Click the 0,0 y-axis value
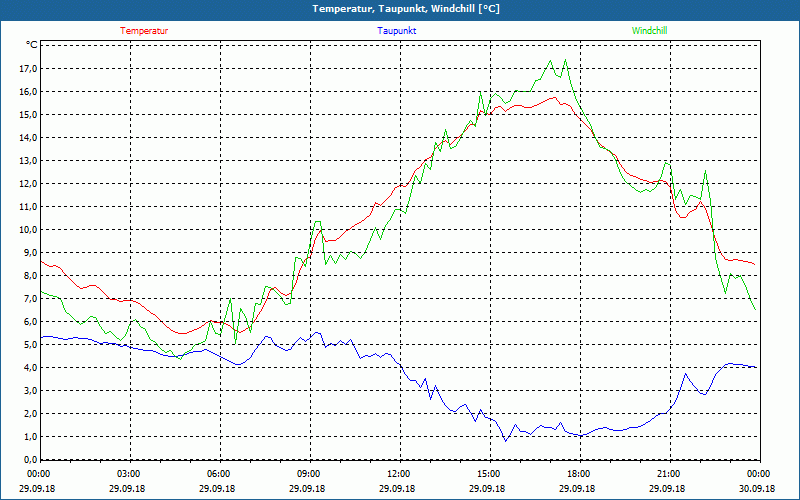Viewport: 800px width, 500px height. coord(31,459)
